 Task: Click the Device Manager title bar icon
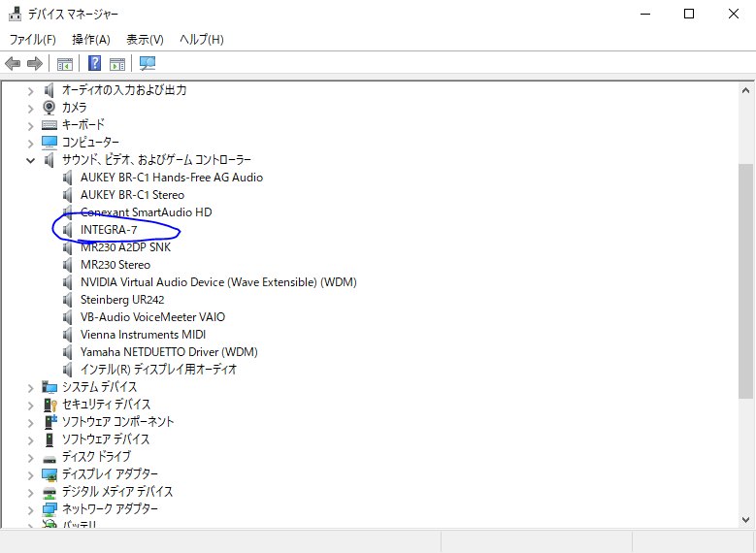pyautogui.click(x=15, y=14)
